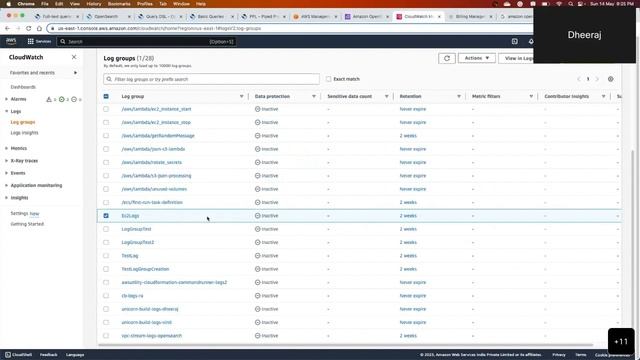640x360 pixels.
Task: Open /aws/lambda/rotate_secrets log group
Action: pos(151,162)
